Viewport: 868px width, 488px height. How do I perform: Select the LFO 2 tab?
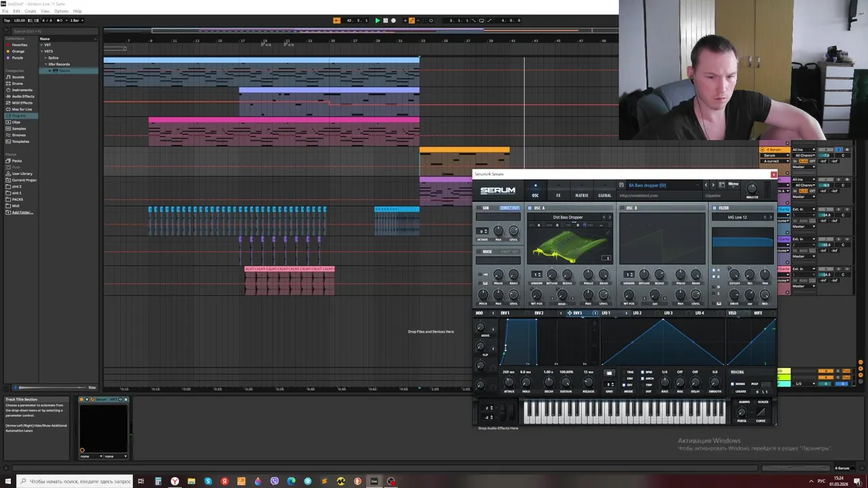[x=637, y=313]
